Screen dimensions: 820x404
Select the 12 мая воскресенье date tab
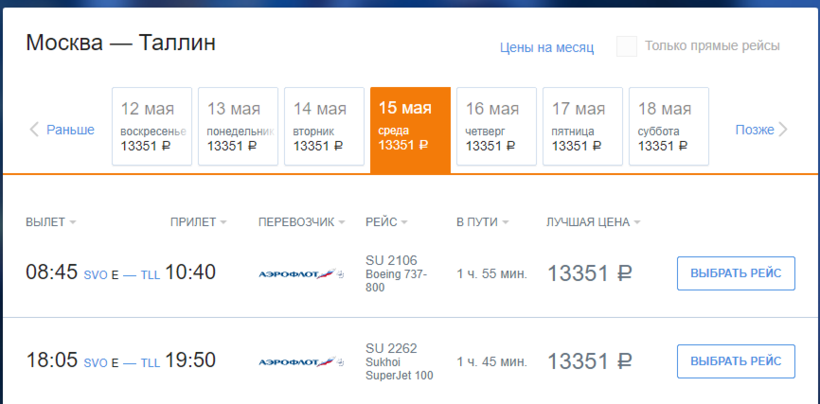(151, 127)
